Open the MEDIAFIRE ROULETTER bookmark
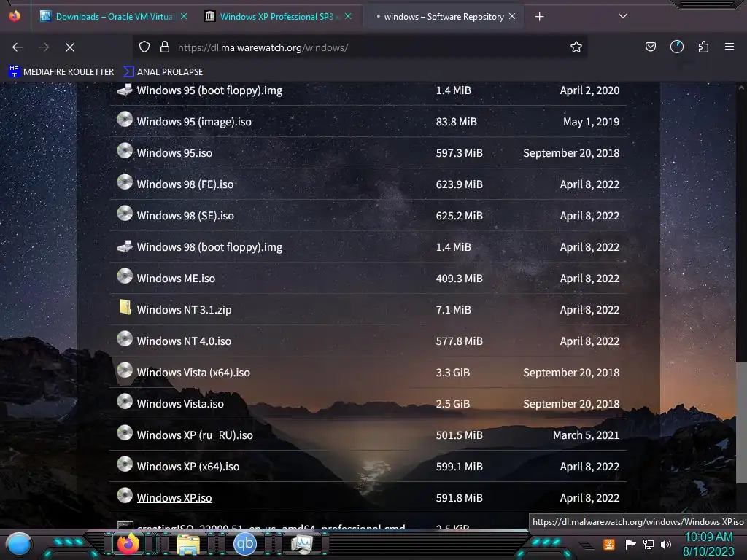The height and width of the screenshot is (560, 747). pos(61,72)
